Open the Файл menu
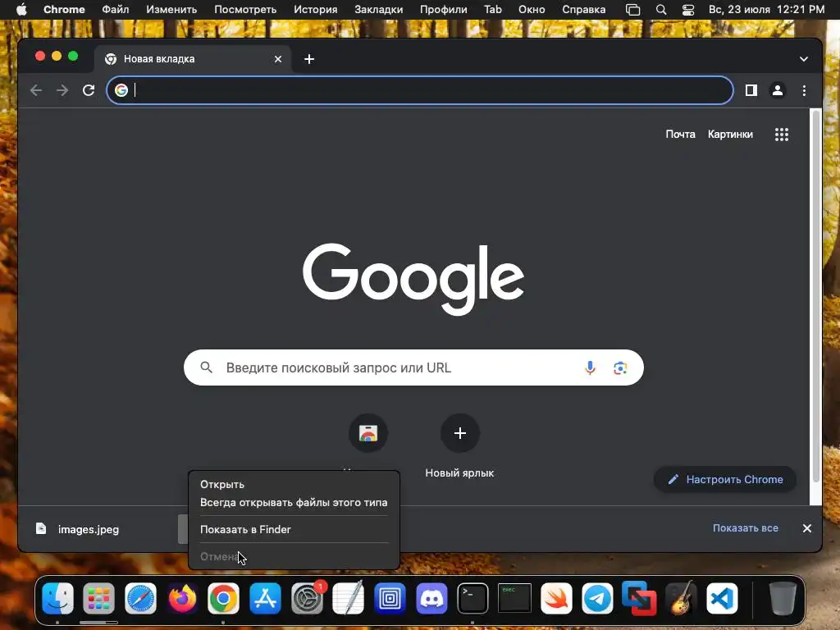This screenshot has width=840, height=630. point(115,10)
